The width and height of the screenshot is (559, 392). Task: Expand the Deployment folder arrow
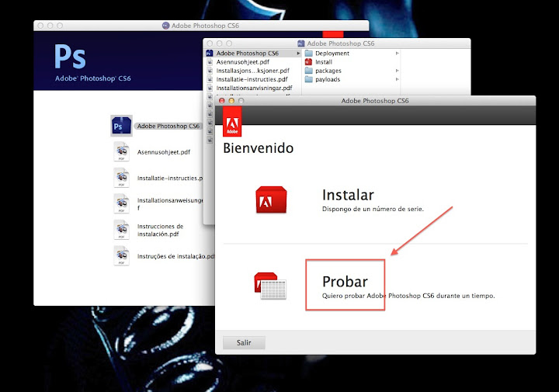coord(397,54)
